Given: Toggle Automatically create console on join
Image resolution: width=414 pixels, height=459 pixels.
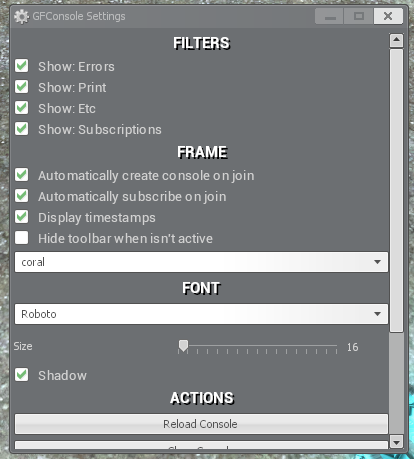Looking at the screenshot, I should (22, 175).
